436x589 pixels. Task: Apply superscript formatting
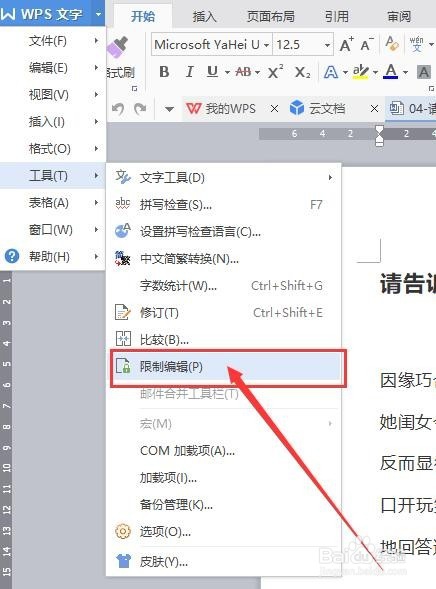tap(275, 71)
